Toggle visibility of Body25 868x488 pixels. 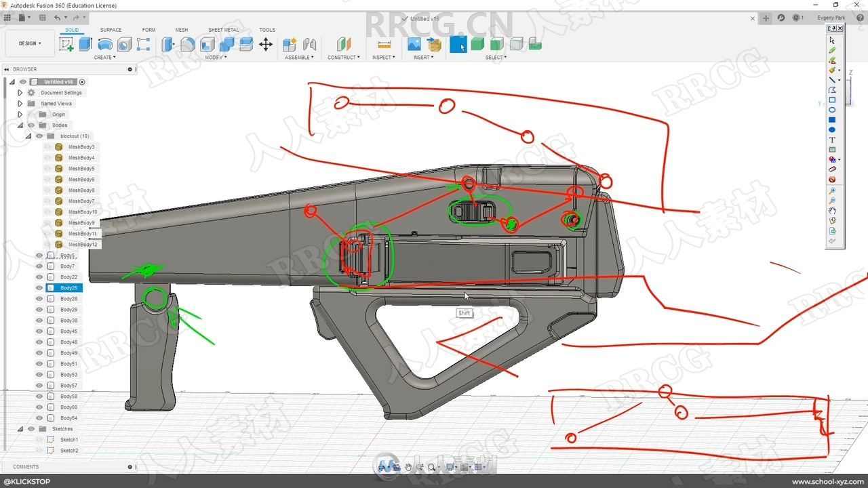click(x=39, y=288)
